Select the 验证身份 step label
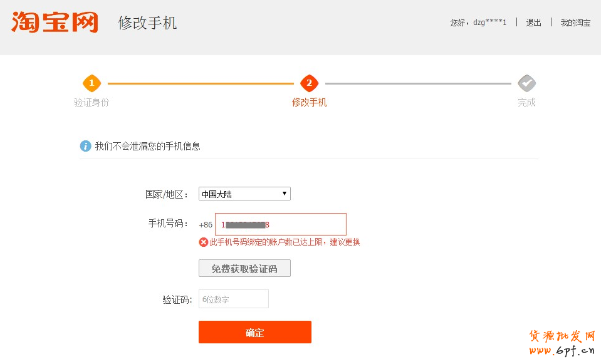Image resolution: width=601 pixels, height=364 pixels. [91, 102]
